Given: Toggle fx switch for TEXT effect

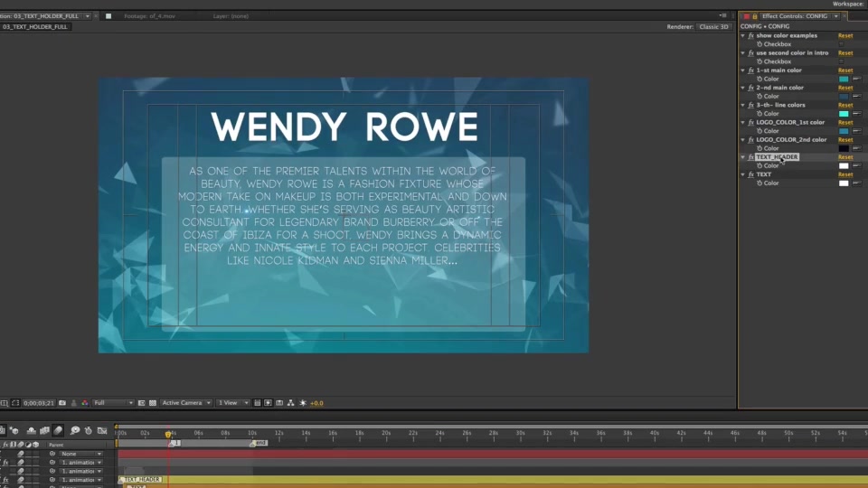Looking at the screenshot, I should [x=750, y=174].
